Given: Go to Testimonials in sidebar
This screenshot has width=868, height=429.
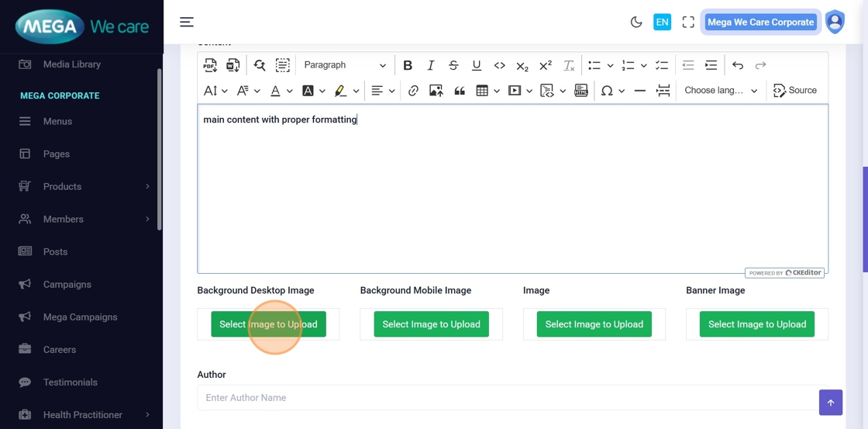Looking at the screenshot, I should 71,382.
